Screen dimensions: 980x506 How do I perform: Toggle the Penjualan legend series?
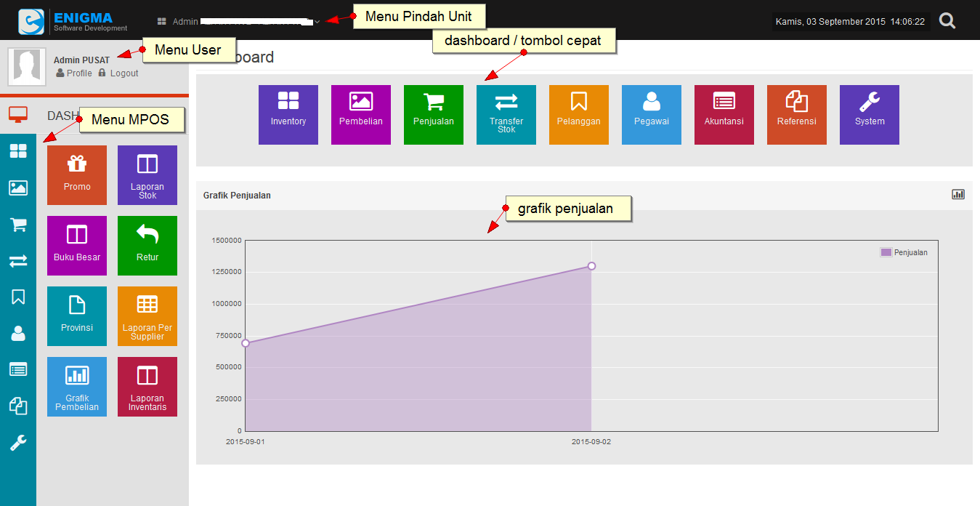pyautogui.click(x=904, y=252)
